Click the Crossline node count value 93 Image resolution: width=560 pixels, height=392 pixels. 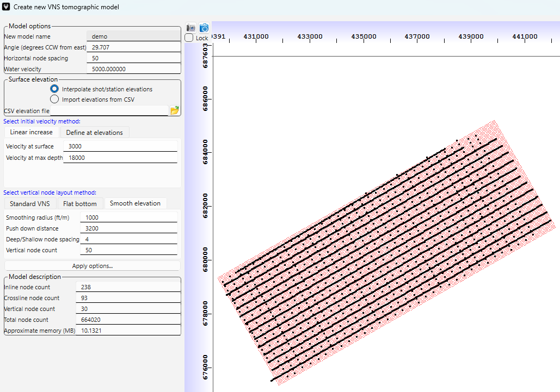(x=128, y=298)
